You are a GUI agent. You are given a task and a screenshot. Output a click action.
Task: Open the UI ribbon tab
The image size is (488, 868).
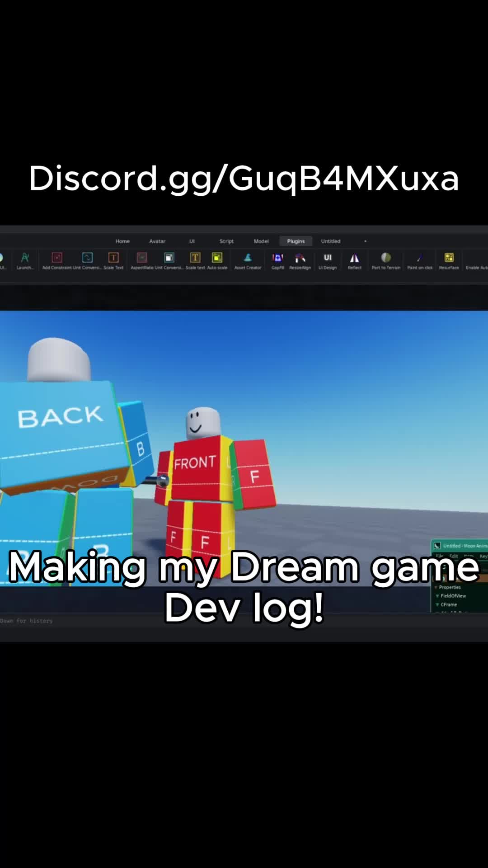(192, 241)
